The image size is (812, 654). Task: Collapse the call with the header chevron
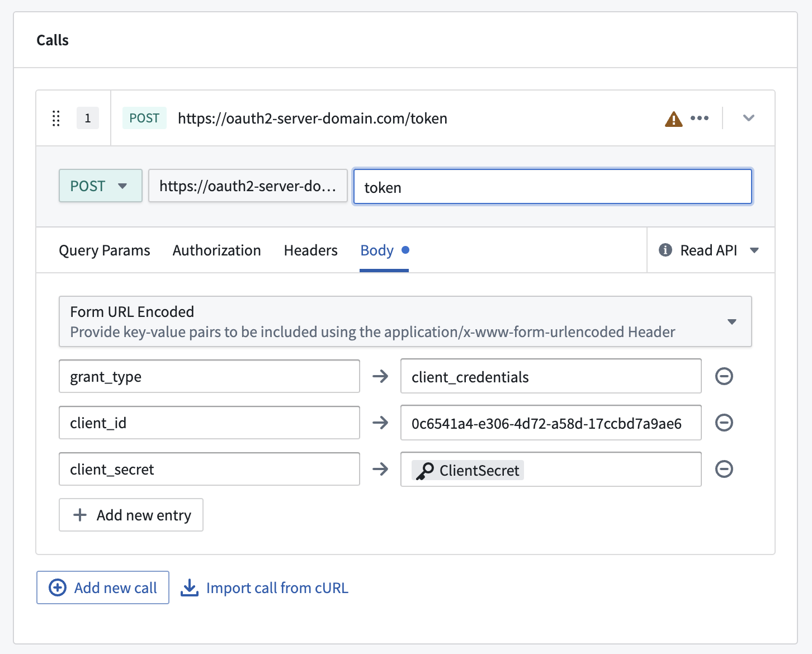(749, 118)
